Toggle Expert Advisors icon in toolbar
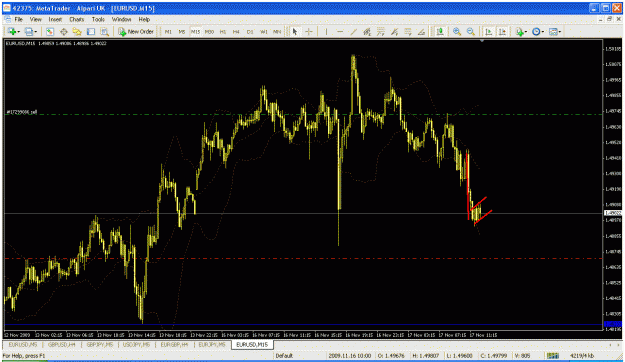 click(x=440, y=31)
